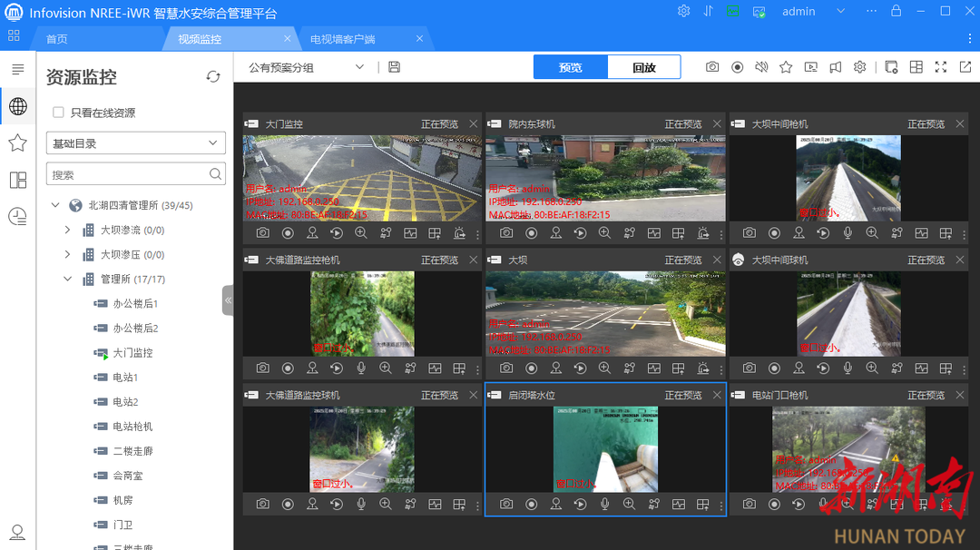980x550 pixels.
Task: Enter fullscreen using the expand icon
Action: point(940,66)
